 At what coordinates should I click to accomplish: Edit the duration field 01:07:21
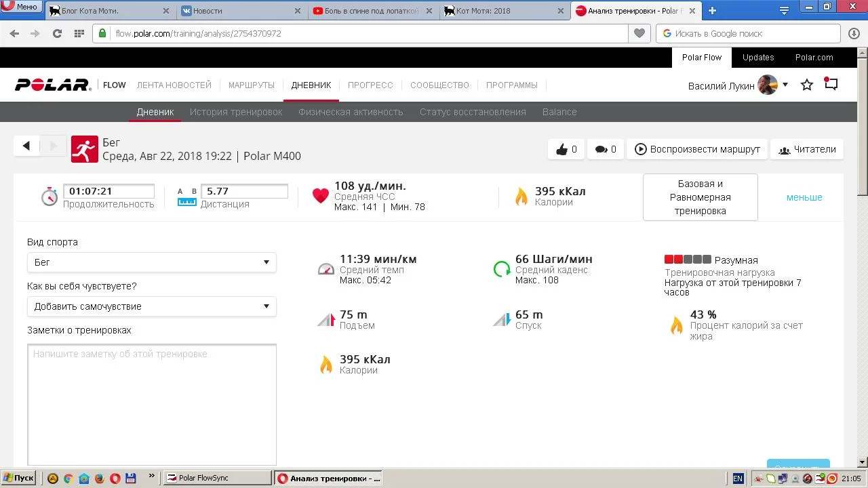(108, 192)
